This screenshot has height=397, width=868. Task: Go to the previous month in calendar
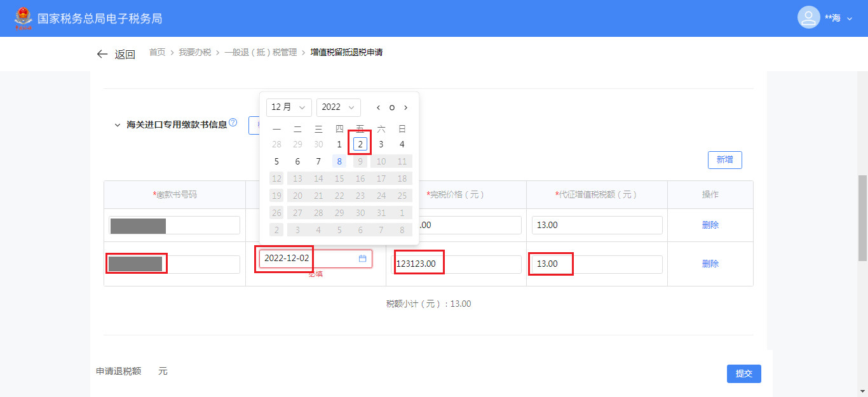click(378, 107)
